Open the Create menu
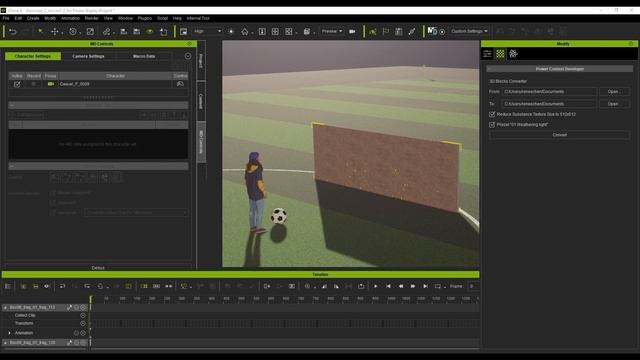Screen dimensions: 640x360 point(33,18)
